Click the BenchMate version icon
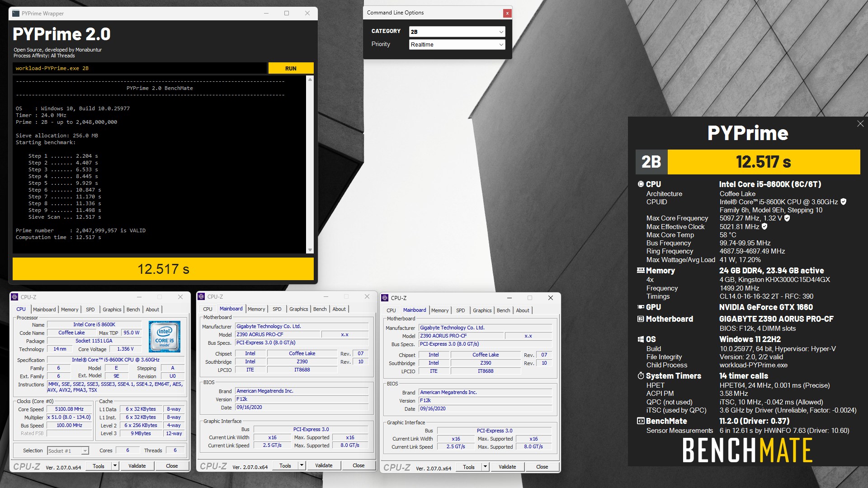Viewport: 868px width, 488px height. pos(641,421)
